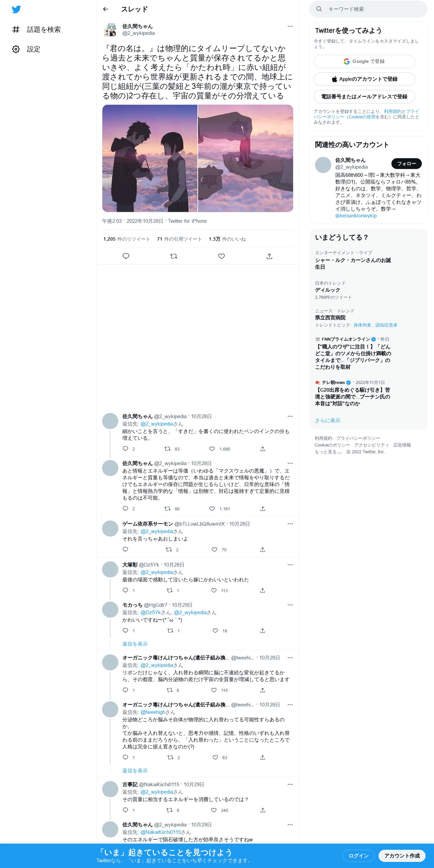Follow 佐久間ちゃん with the フォロー button
The image size is (434, 868).
coord(407,164)
